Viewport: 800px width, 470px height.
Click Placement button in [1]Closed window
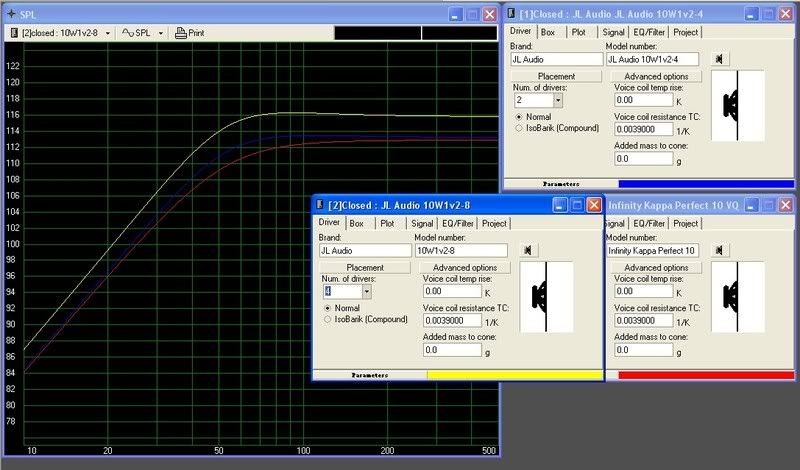tap(556, 77)
